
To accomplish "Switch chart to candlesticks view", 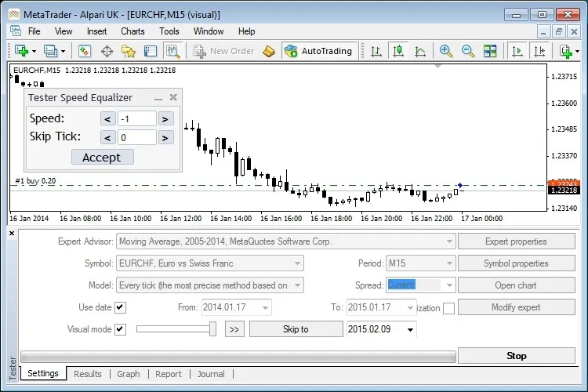I will (398, 51).
